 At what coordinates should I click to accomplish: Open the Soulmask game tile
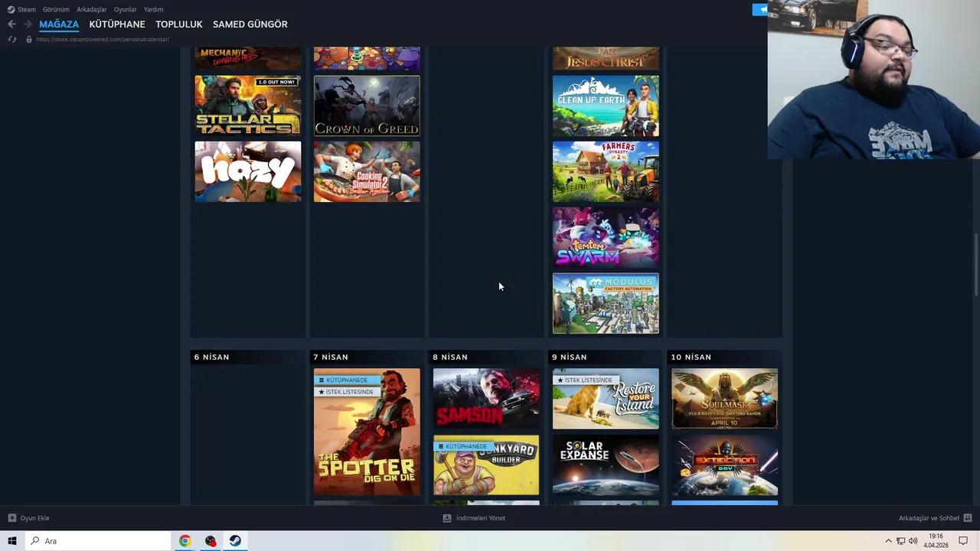725,399
